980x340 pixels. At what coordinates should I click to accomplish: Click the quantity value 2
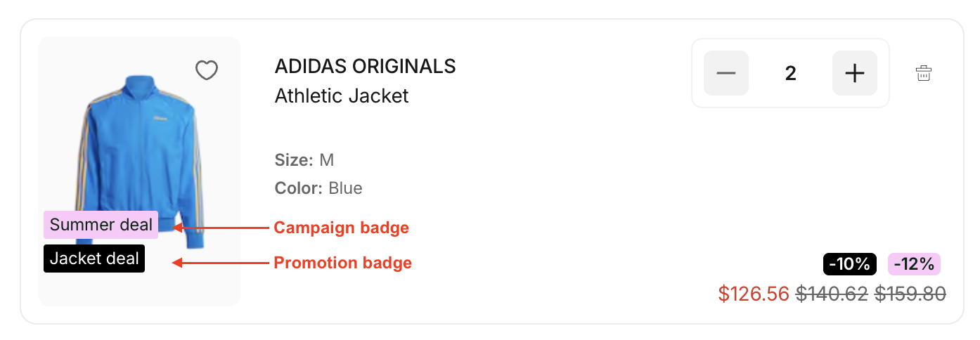[x=790, y=73]
